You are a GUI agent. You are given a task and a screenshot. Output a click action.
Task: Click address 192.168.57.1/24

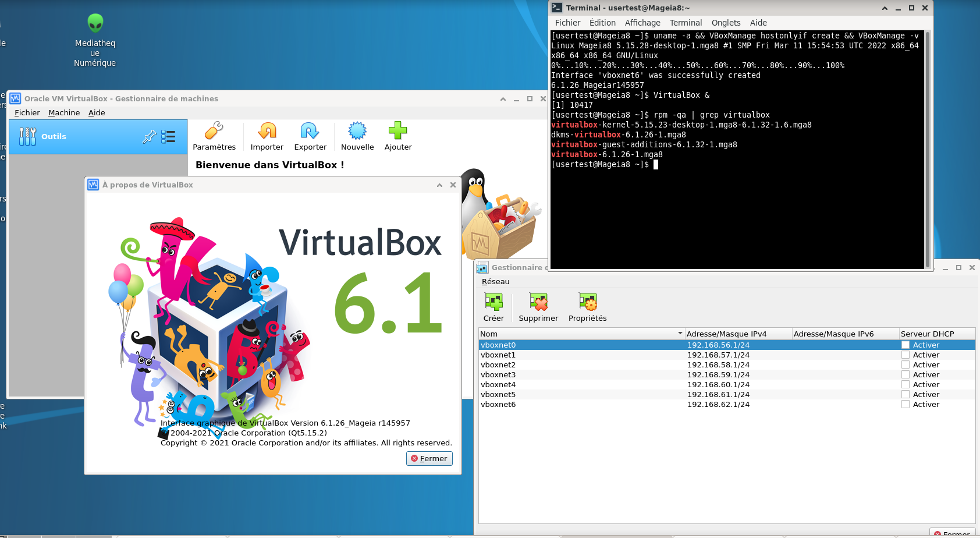[718, 355]
